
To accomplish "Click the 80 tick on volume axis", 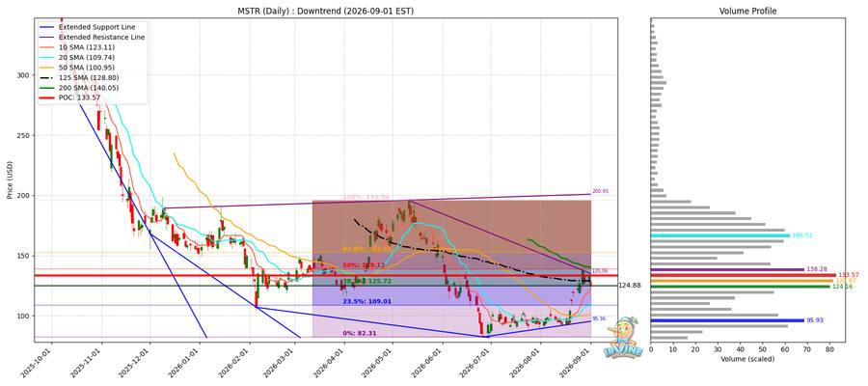I will 829,349.
